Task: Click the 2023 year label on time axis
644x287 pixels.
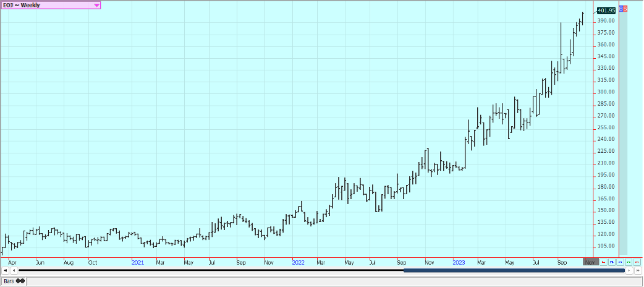Action: point(459,263)
